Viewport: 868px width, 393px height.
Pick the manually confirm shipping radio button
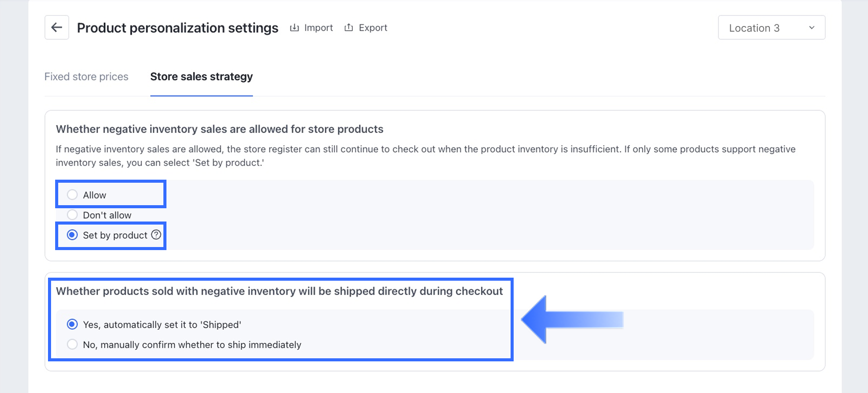(x=73, y=345)
